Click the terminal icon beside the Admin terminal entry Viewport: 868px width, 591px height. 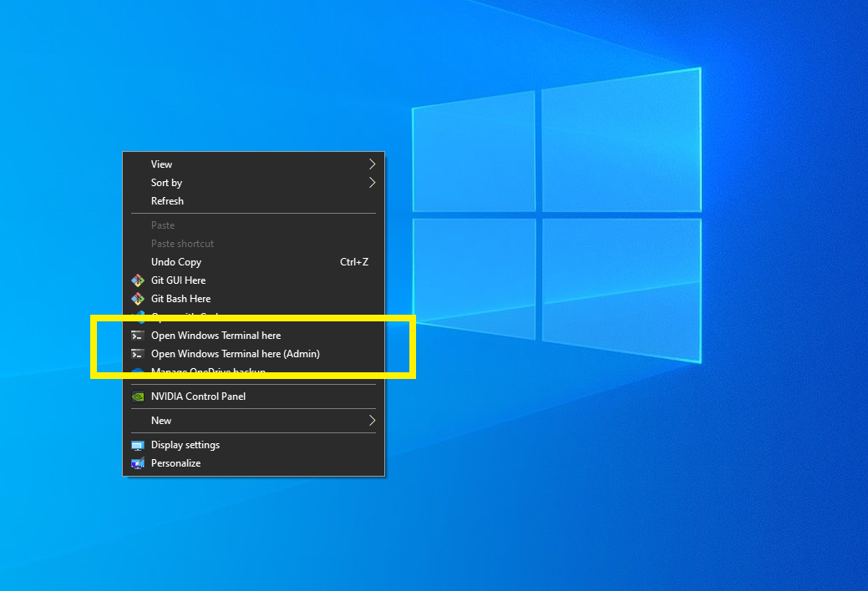138,354
